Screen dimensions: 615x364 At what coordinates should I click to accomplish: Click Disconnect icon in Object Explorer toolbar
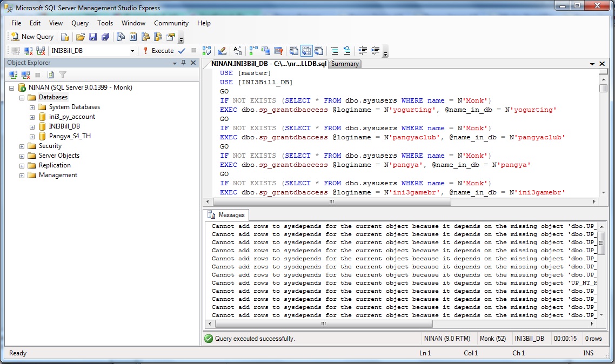(26, 75)
